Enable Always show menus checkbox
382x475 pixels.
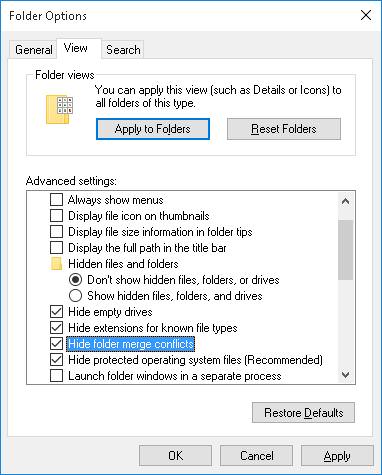(x=56, y=200)
